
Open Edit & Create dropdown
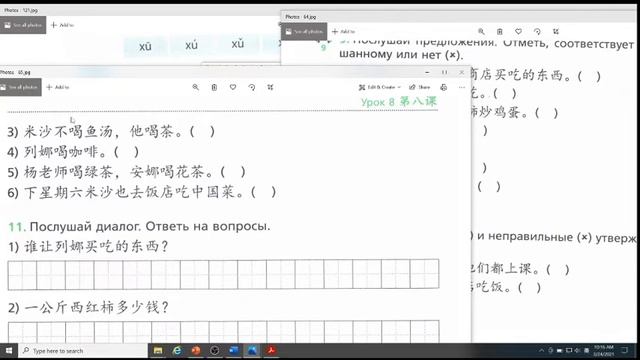(x=380, y=87)
